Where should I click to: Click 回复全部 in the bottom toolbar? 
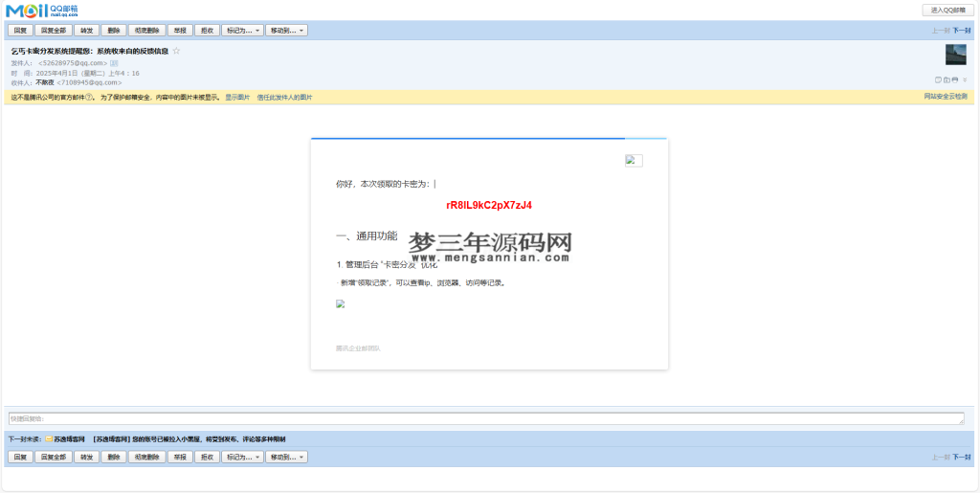[x=54, y=458]
